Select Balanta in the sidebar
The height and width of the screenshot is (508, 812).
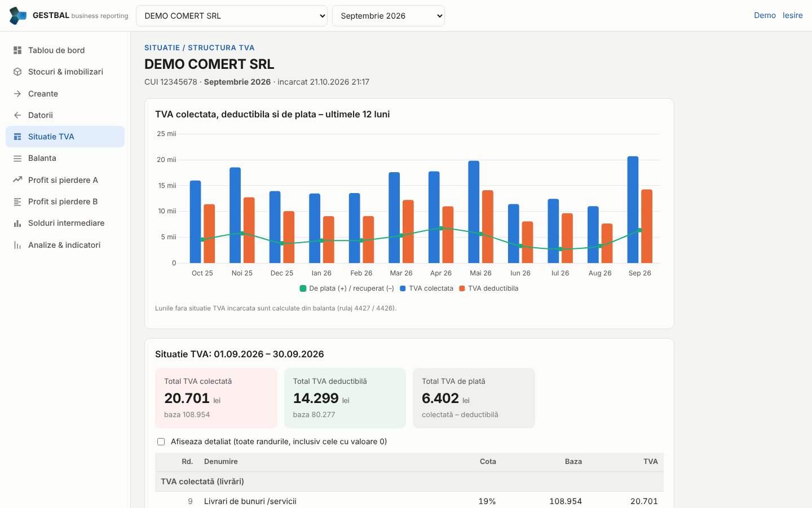coord(65,159)
